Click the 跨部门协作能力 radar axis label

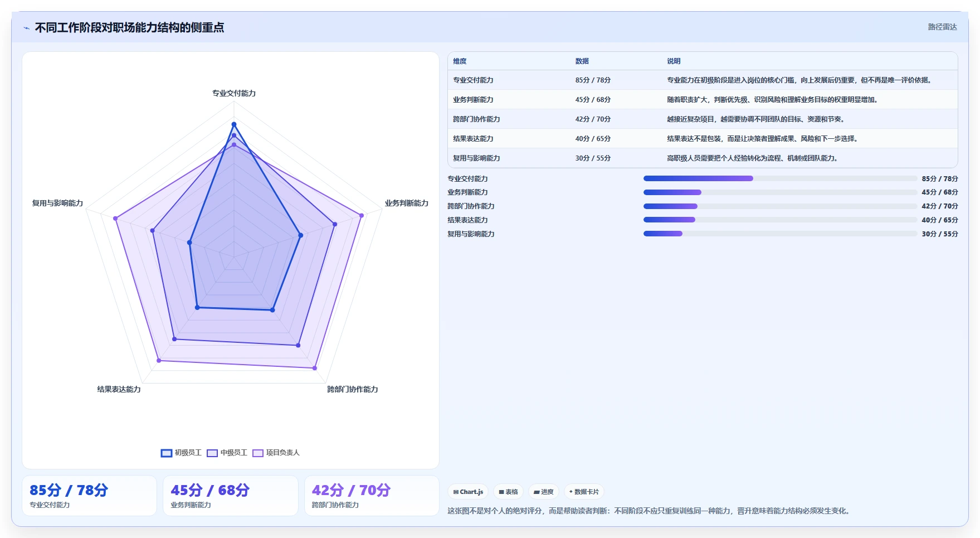click(x=353, y=389)
